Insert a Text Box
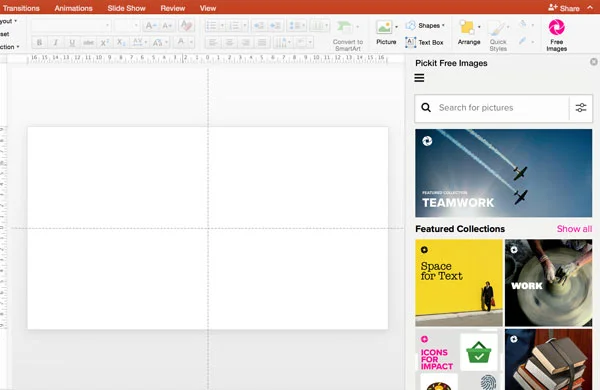 click(x=424, y=42)
